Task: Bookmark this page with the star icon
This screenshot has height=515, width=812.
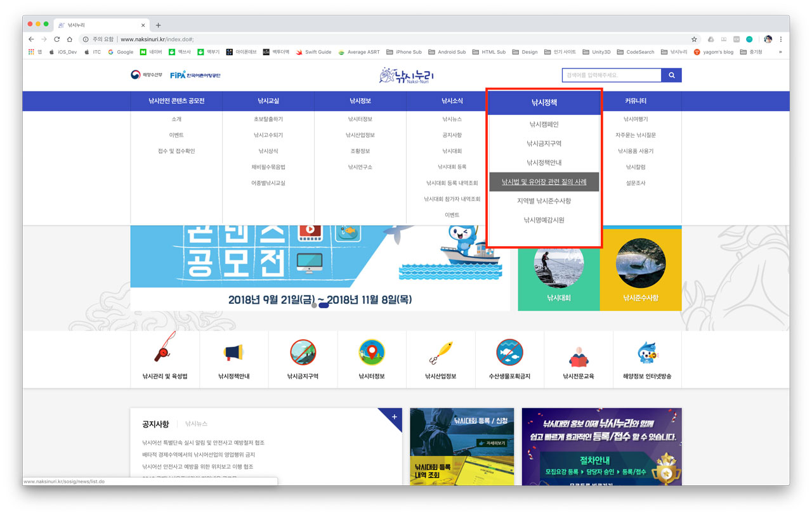Action: click(x=694, y=39)
